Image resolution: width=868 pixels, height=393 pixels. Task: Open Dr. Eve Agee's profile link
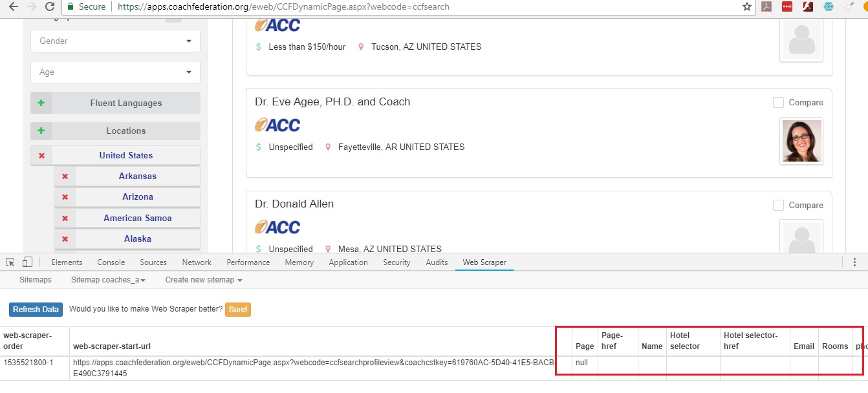332,102
